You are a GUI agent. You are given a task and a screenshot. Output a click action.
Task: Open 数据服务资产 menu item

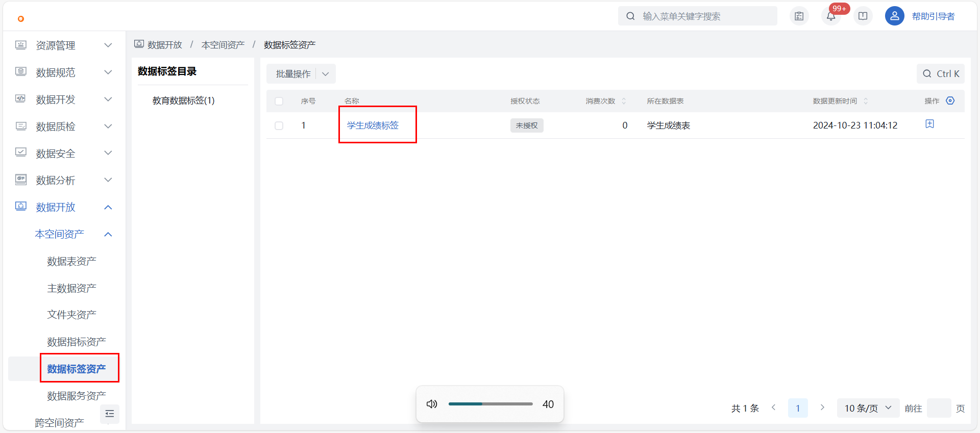(x=77, y=396)
